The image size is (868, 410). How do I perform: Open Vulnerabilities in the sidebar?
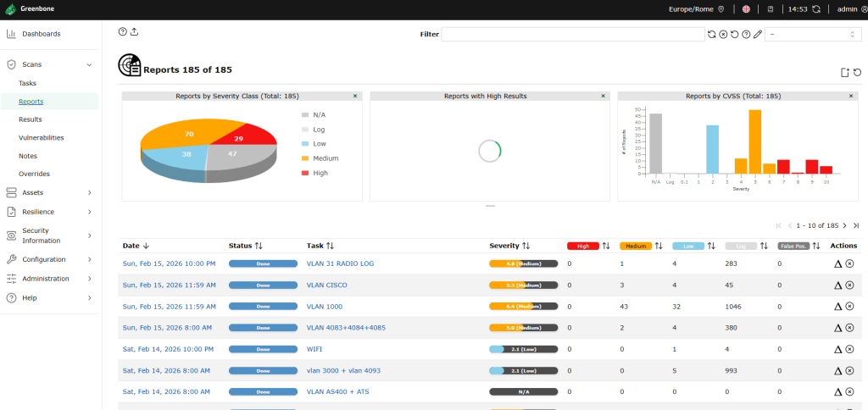[41, 137]
